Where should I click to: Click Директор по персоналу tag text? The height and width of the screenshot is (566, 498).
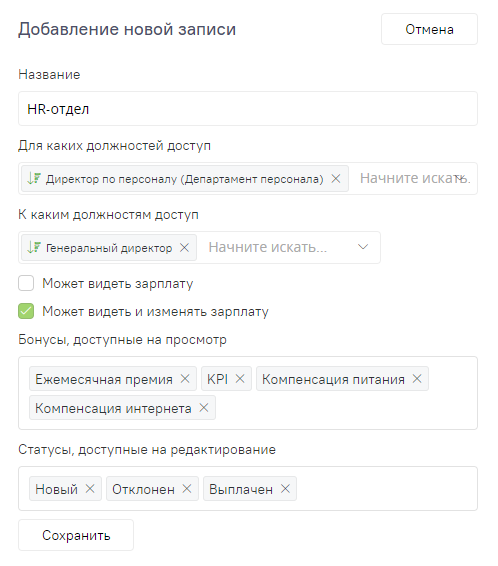[184, 179]
